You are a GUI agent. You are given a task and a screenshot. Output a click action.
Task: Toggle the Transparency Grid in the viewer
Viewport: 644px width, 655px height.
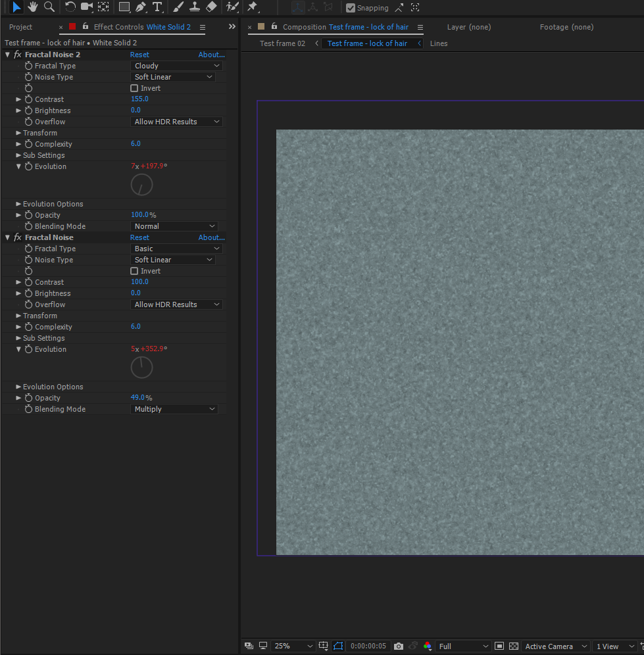click(x=514, y=646)
